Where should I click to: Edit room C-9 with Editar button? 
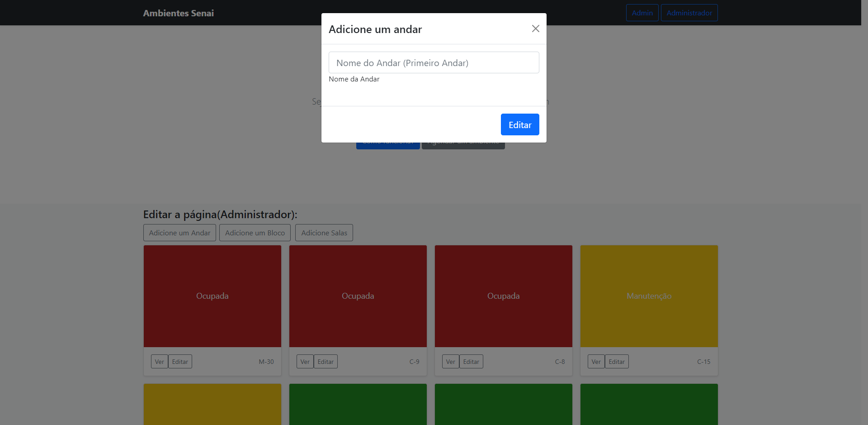pyautogui.click(x=325, y=362)
